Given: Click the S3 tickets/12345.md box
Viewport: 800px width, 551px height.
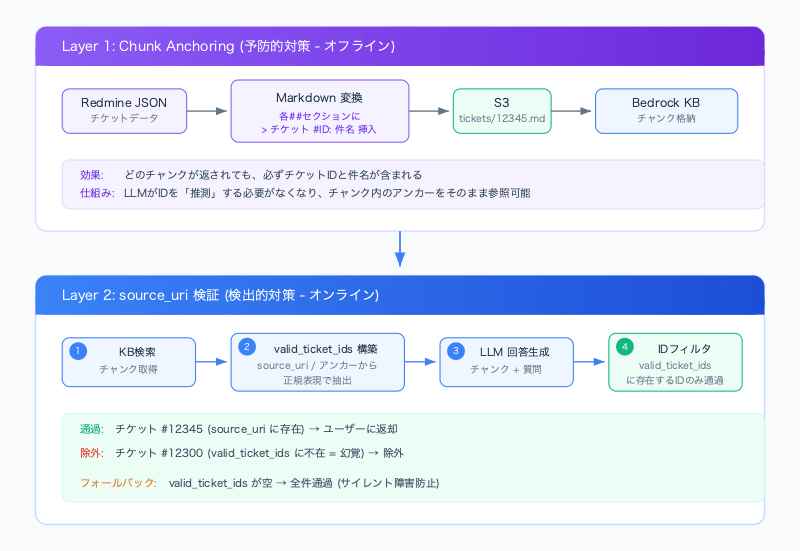Looking at the screenshot, I should tap(502, 111).
